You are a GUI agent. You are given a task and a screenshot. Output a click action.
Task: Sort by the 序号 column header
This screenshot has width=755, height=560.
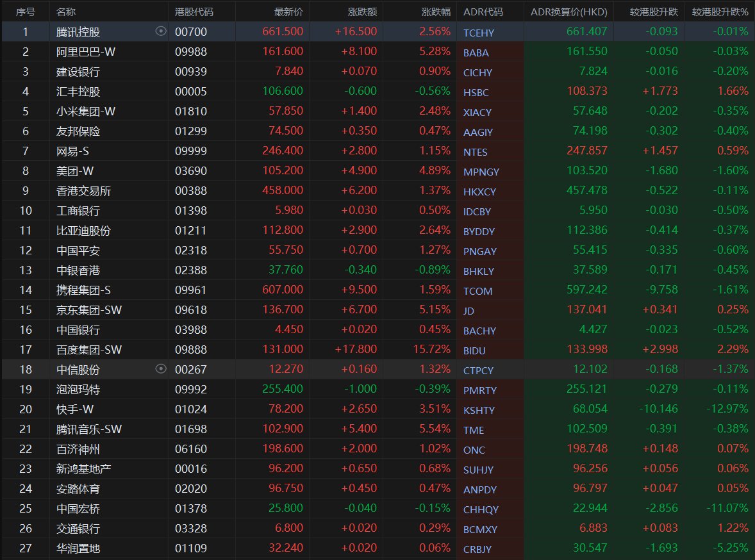(26, 12)
